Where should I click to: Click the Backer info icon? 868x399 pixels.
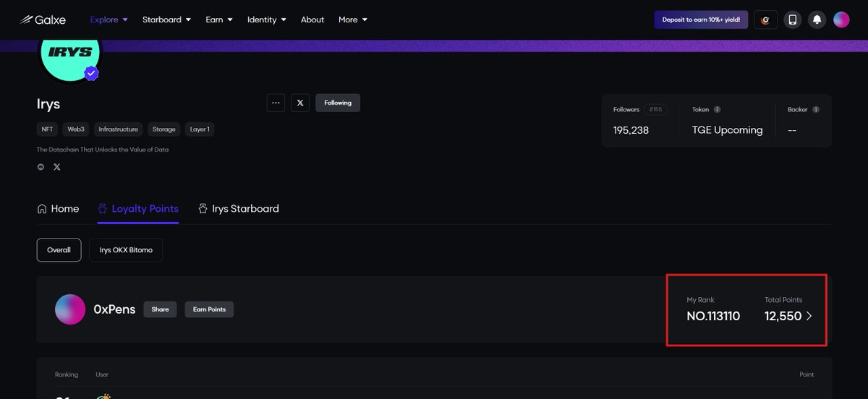click(816, 110)
